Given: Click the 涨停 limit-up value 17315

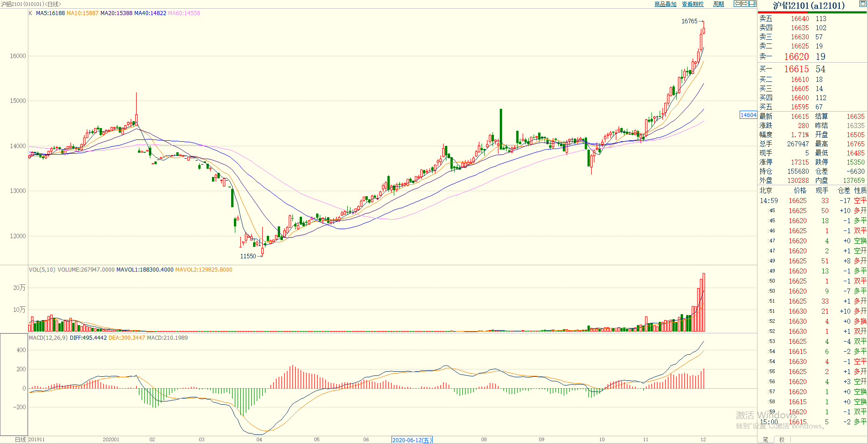Looking at the screenshot, I should click(x=799, y=162).
